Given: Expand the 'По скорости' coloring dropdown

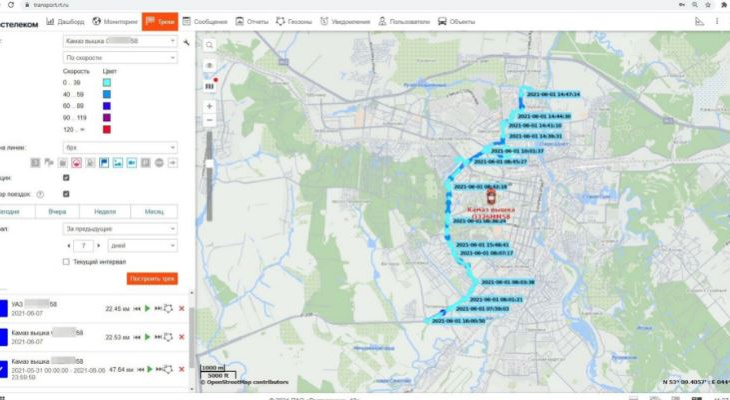Looking at the screenshot, I should (x=120, y=59).
